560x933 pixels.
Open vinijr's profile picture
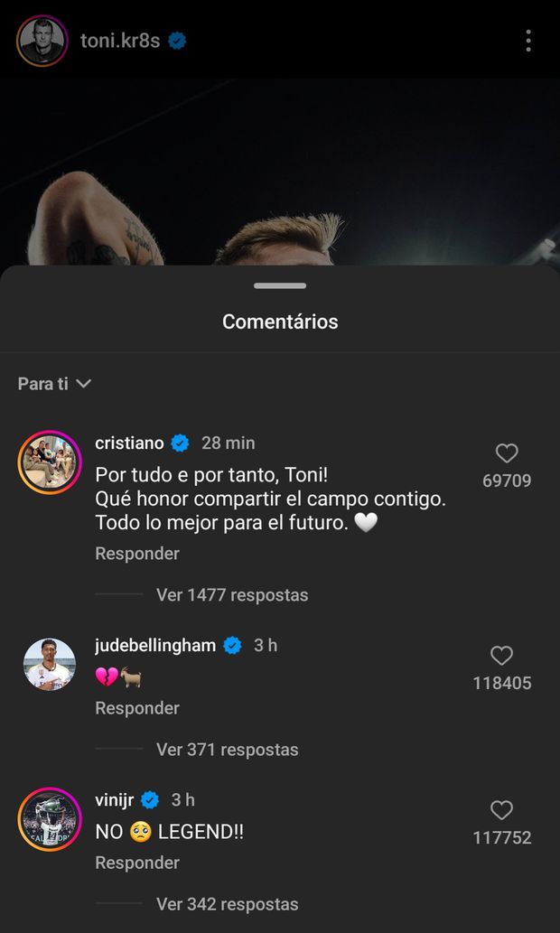pos(51,819)
